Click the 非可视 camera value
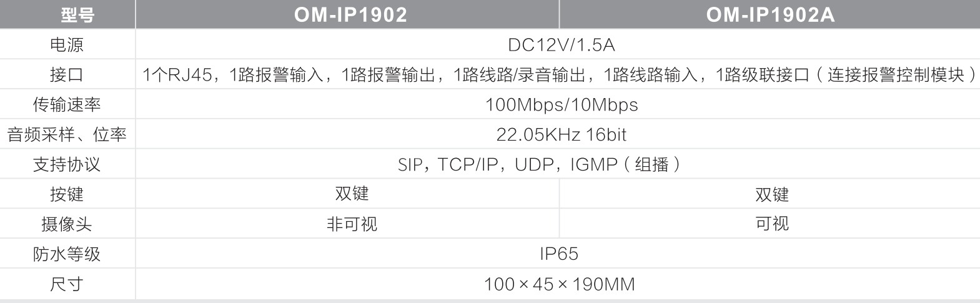The width and height of the screenshot is (980, 303). 352,224
